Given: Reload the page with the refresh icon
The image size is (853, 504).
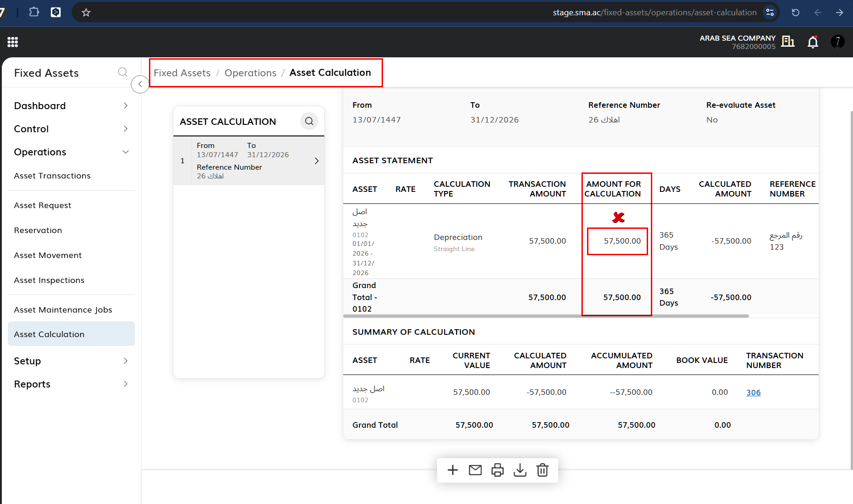Looking at the screenshot, I should (x=796, y=12).
